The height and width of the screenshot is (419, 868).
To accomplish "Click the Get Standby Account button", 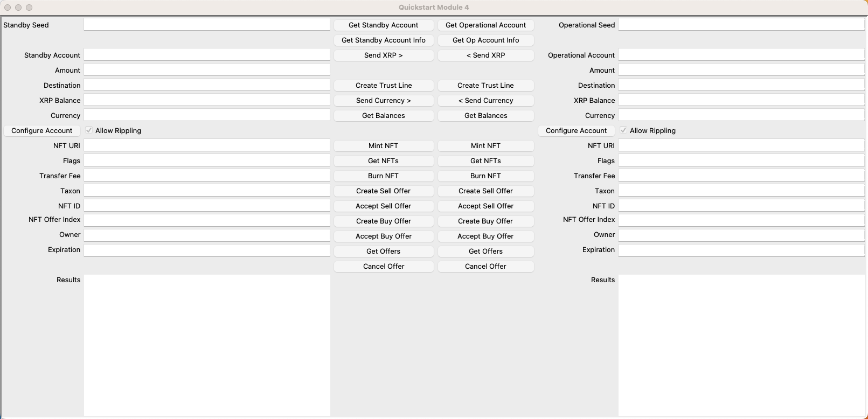I will [383, 25].
